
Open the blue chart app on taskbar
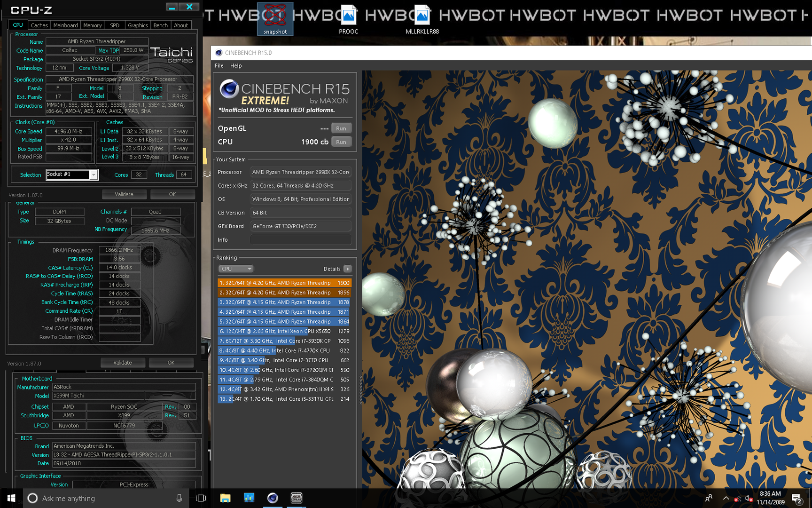(x=249, y=498)
